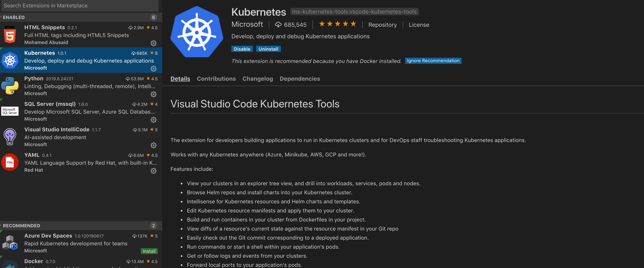Collapse the ENABLED extensions section
The image size is (644, 268).
click(x=14, y=17)
